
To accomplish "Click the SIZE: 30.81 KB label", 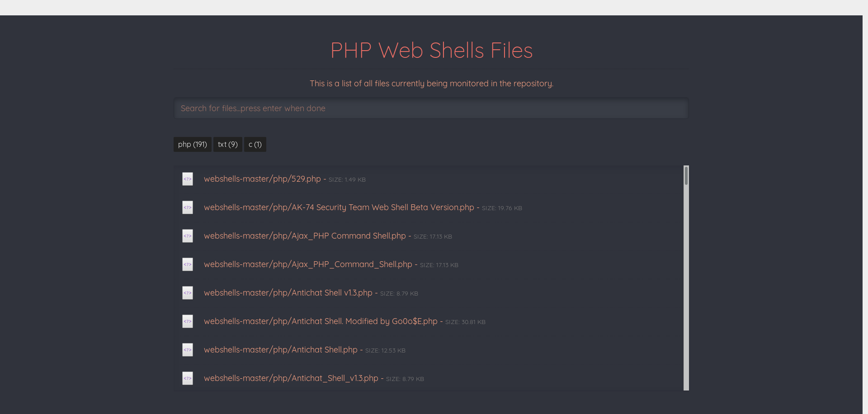I will [x=465, y=322].
